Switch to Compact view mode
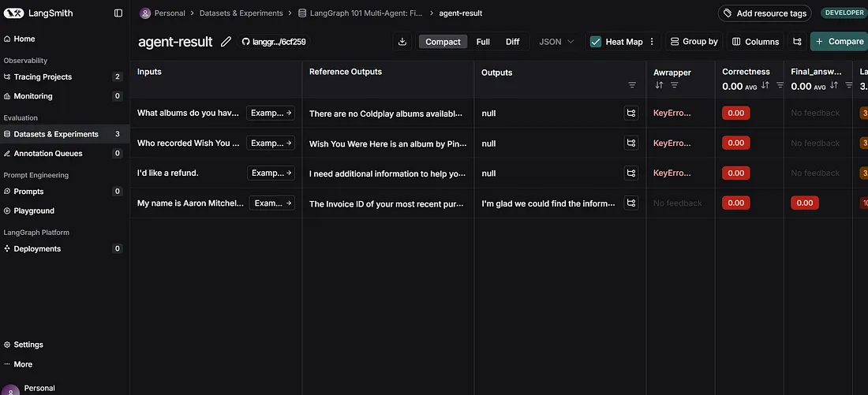Screen dimensions: 868x395 (x=443, y=42)
